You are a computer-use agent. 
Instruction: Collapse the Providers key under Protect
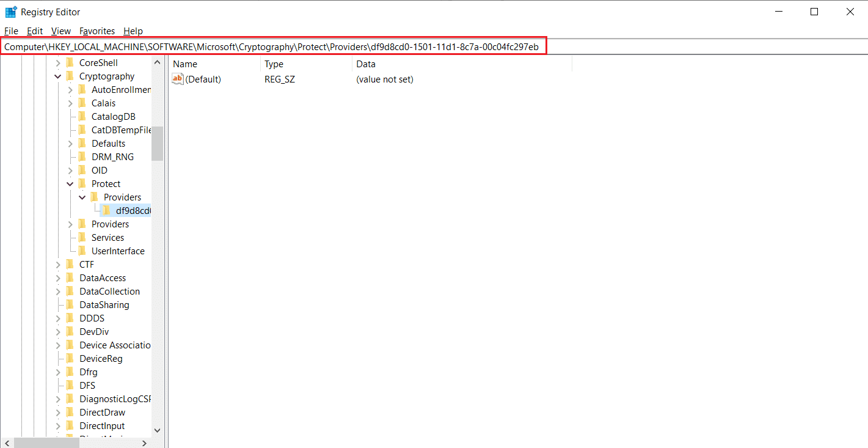pyautogui.click(x=82, y=197)
